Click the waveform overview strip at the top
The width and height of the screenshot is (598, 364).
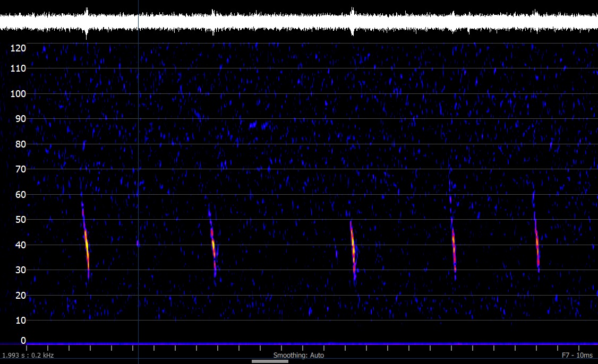[299, 22]
